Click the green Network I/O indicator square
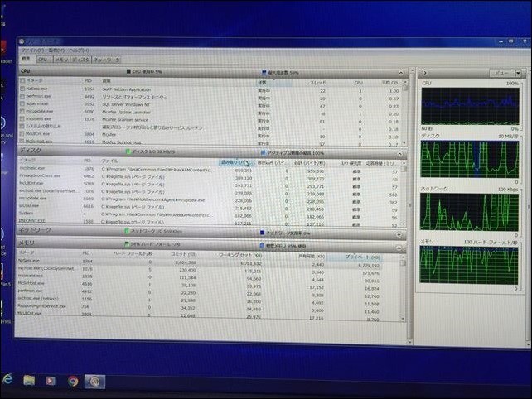The image size is (532, 399). click(x=127, y=231)
